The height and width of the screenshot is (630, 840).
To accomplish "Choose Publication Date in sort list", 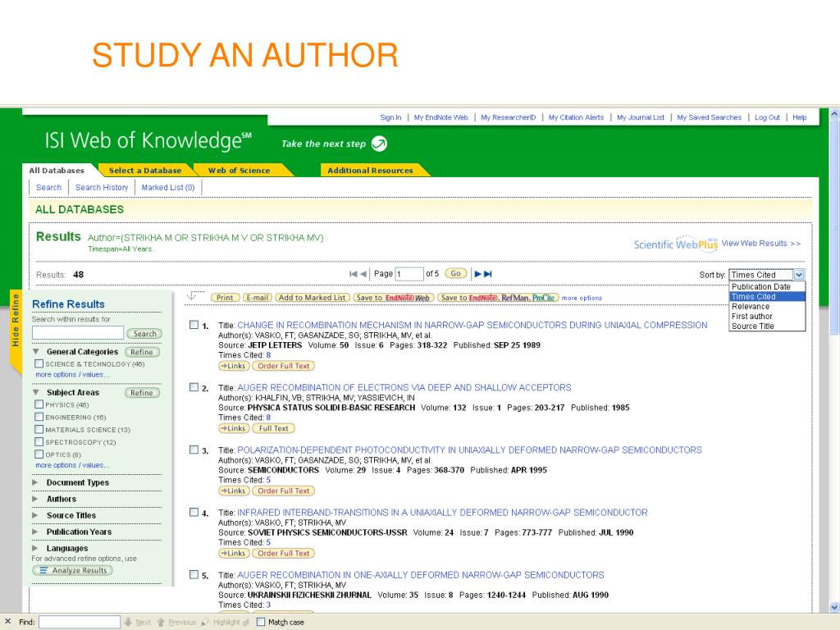I will pos(767,286).
